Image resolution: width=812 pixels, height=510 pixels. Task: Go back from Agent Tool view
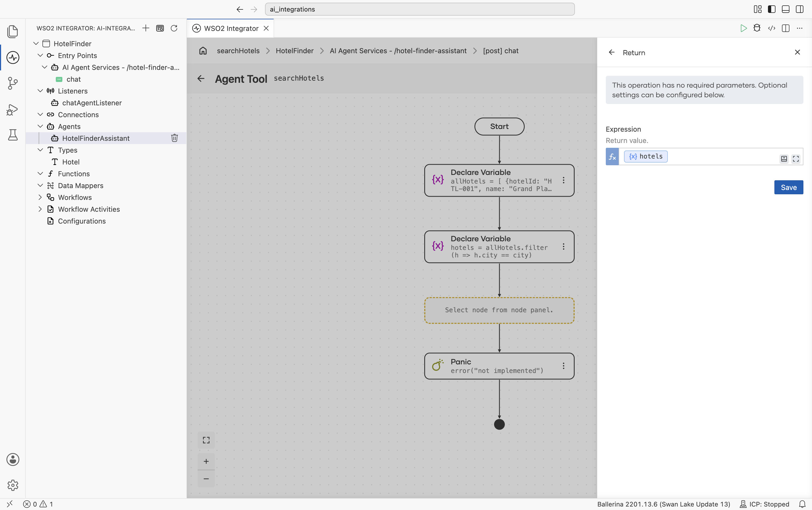tap(201, 78)
